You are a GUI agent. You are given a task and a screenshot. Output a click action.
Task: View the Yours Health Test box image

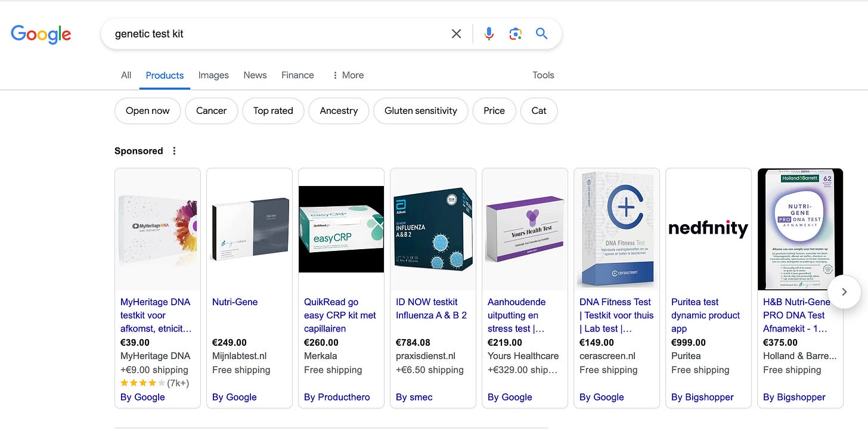coord(525,229)
